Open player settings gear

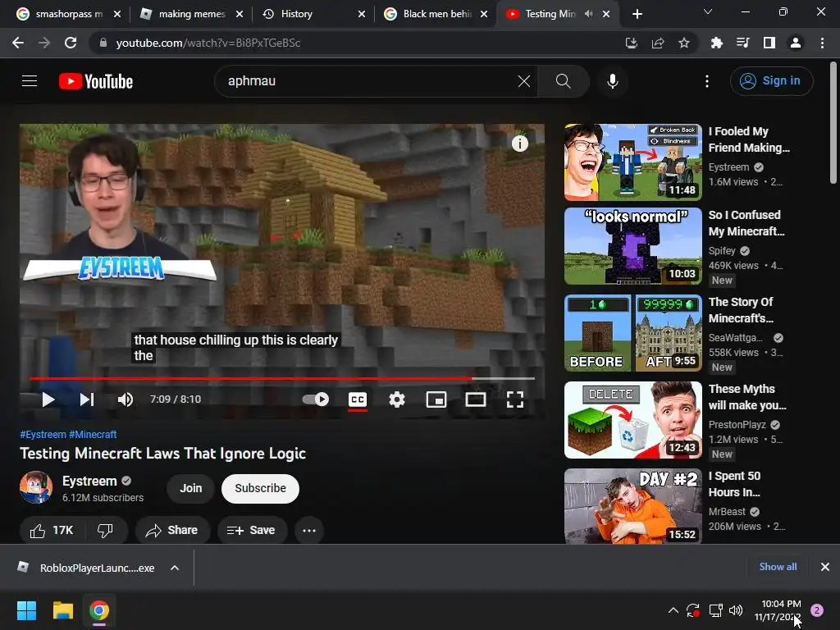point(397,399)
